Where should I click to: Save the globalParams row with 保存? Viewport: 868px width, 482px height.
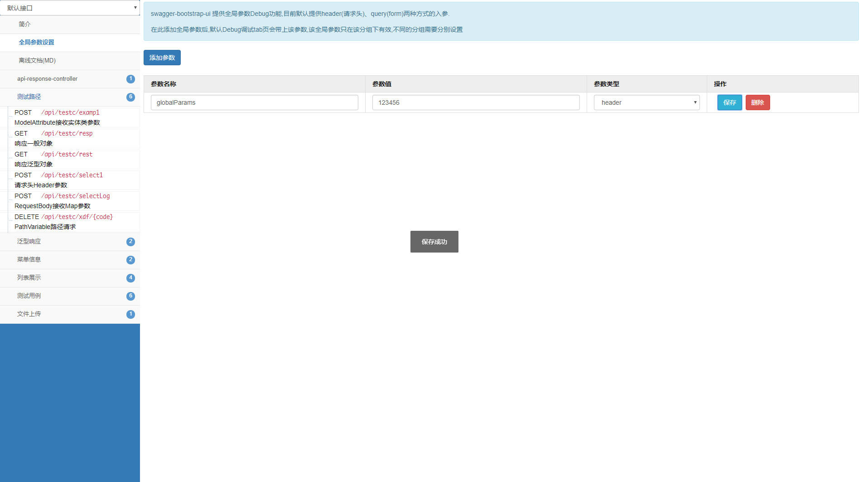coord(729,102)
